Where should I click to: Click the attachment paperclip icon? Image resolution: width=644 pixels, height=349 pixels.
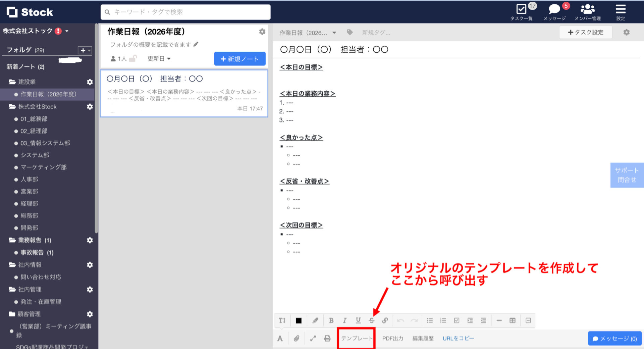297,338
